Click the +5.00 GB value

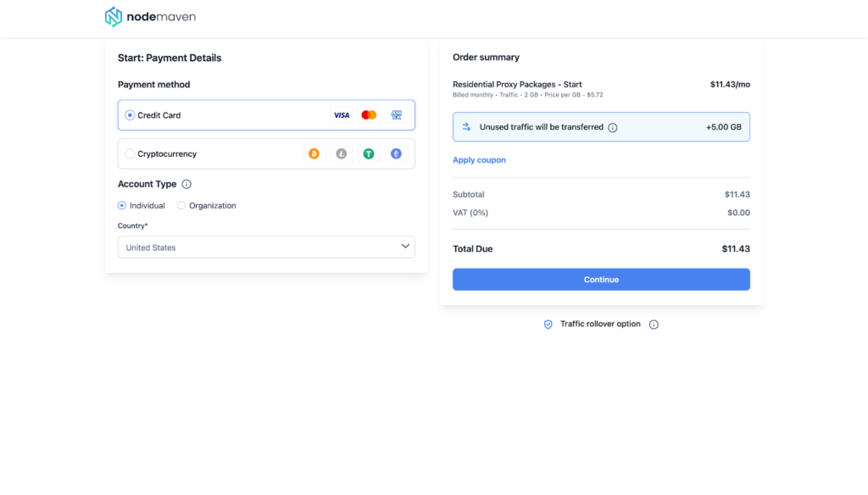[724, 127]
